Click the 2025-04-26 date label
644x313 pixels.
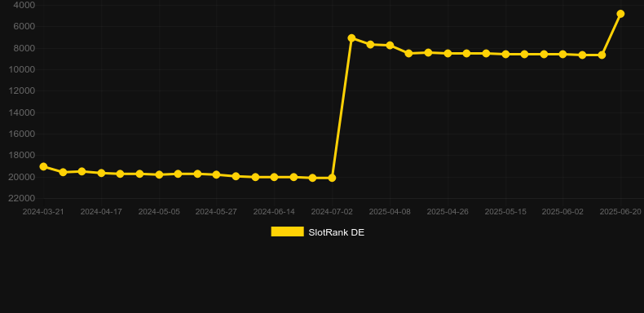click(x=448, y=212)
